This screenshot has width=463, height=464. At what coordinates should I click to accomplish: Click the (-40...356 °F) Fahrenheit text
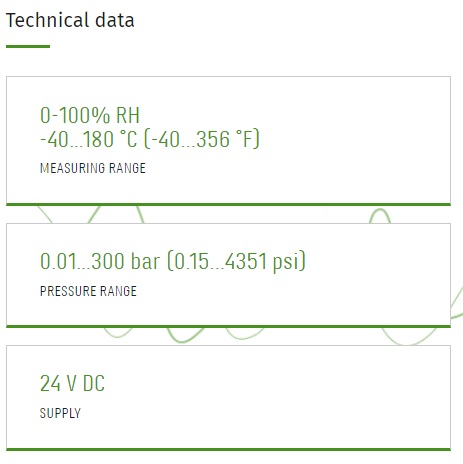tap(202, 139)
